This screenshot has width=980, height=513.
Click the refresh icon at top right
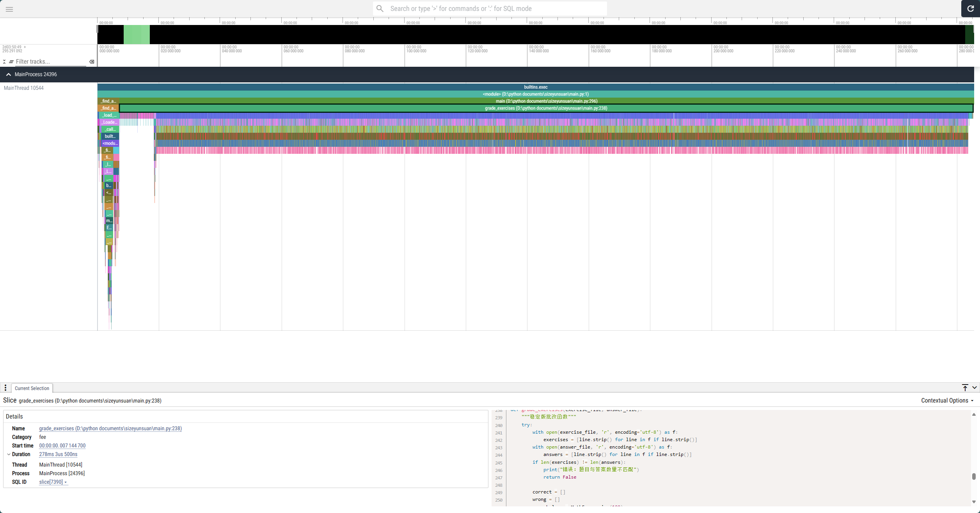point(970,9)
